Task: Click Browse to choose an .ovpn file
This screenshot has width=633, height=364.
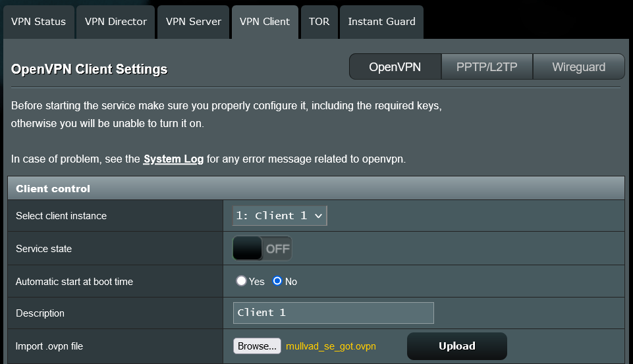Action: click(257, 346)
